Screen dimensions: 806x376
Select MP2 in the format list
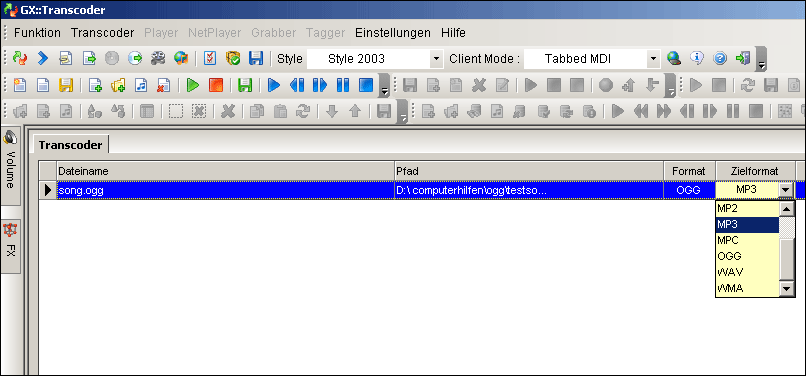tap(747, 208)
